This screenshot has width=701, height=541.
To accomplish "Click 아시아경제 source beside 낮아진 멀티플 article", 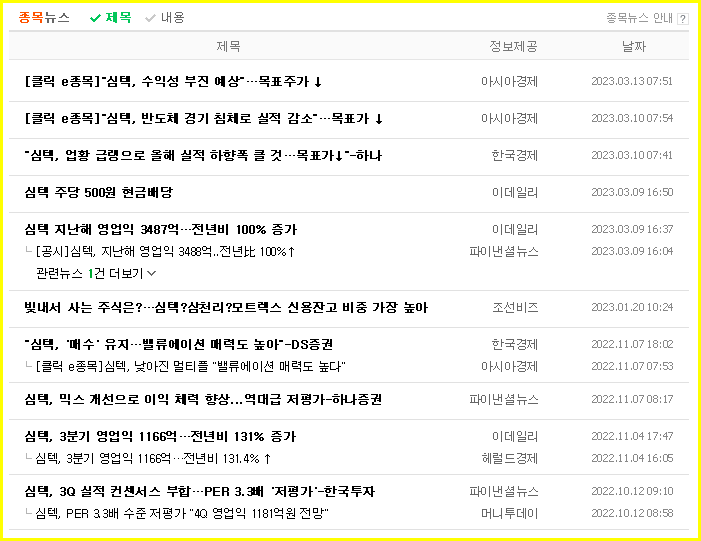I will (510, 367).
